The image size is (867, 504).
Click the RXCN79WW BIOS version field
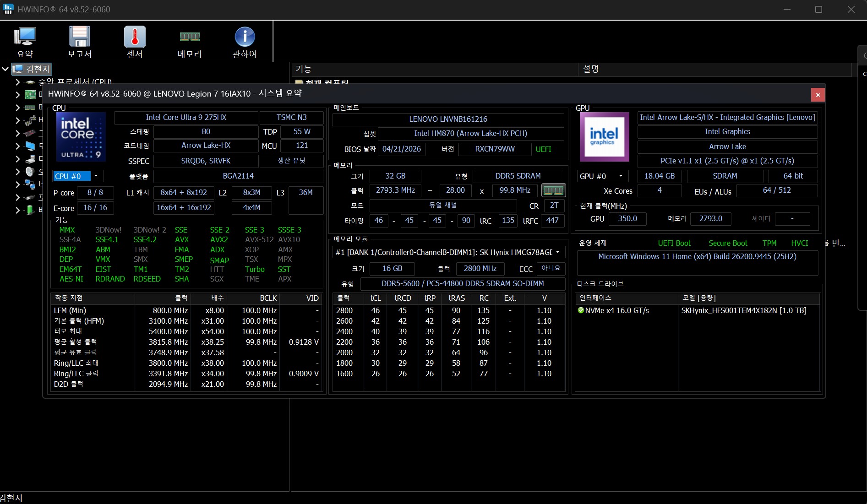495,149
